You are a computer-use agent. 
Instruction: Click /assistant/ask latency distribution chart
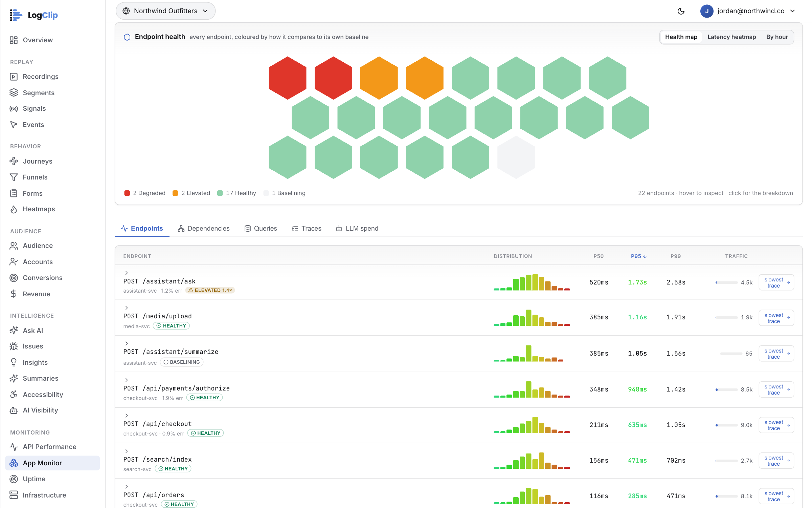[x=532, y=282]
